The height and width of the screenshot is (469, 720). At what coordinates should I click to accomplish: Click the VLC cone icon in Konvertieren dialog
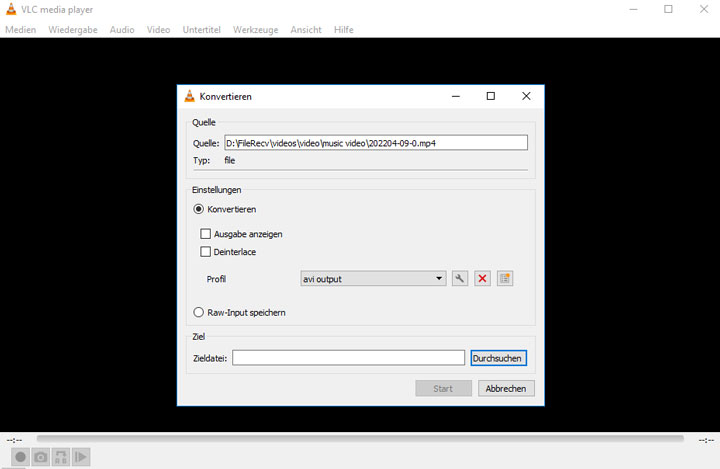pyautogui.click(x=190, y=97)
